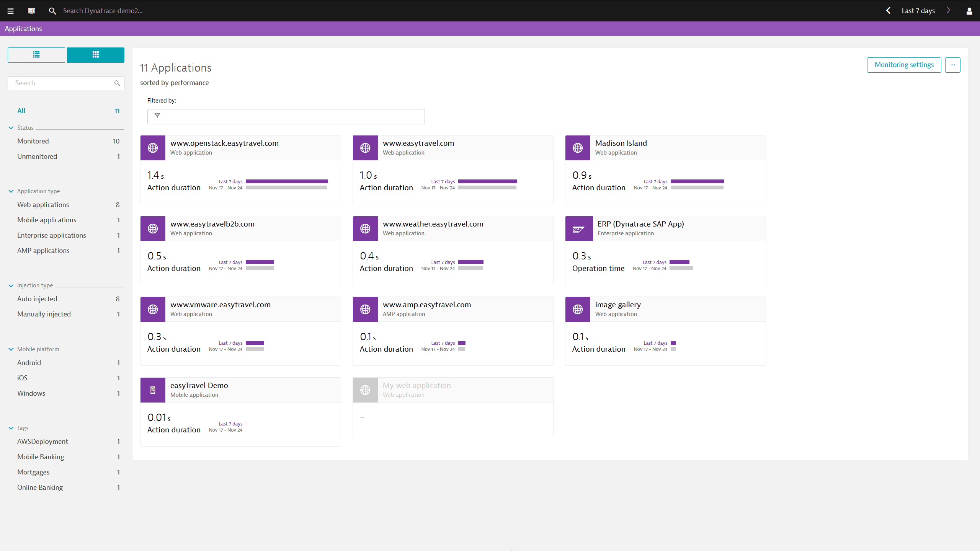
Task: Click the Filtered by input field
Action: pyautogui.click(x=286, y=116)
